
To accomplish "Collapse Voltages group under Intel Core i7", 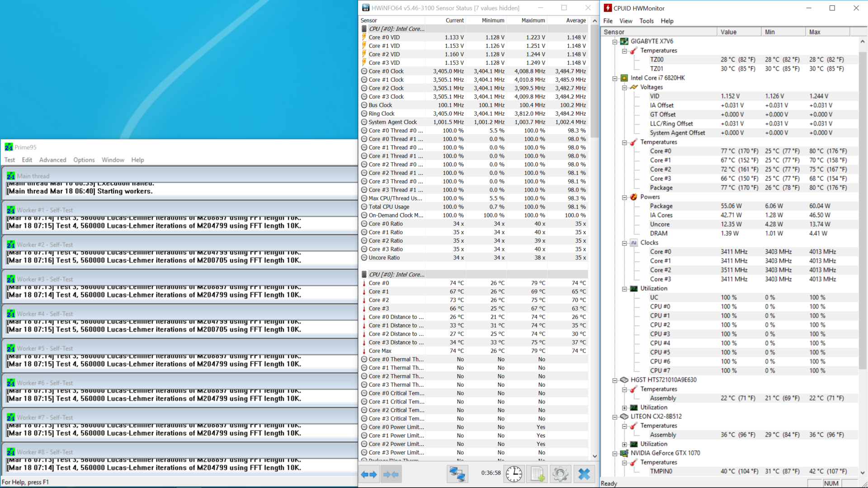I will pyautogui.click(x=624, y=87).
